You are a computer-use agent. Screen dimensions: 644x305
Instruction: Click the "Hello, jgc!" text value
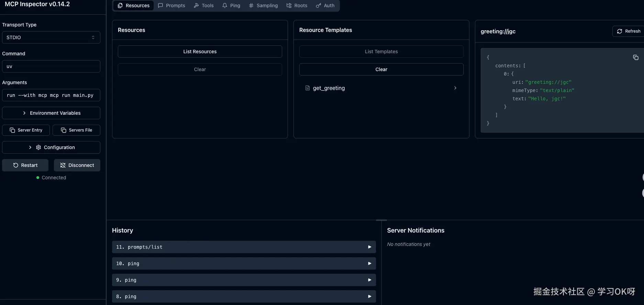click(547, 99)
